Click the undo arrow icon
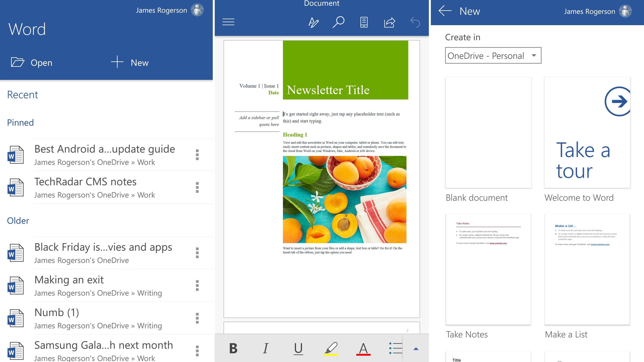 point(415,22)
